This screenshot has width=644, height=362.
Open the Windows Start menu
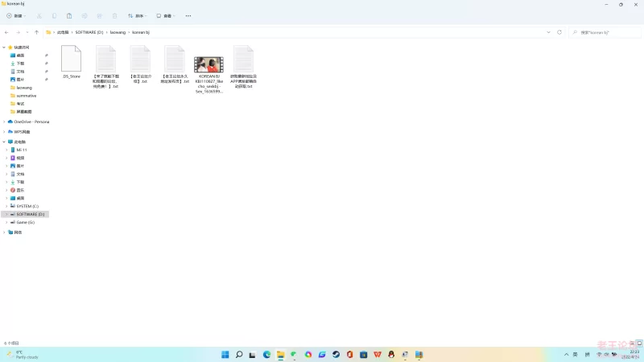pos(225,354)
